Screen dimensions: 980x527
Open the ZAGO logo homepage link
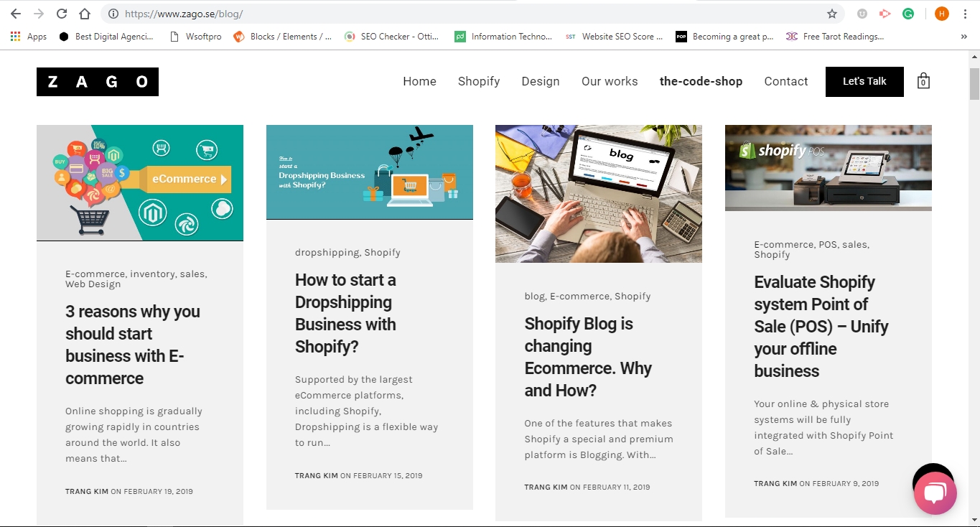[x=98, y=82]
